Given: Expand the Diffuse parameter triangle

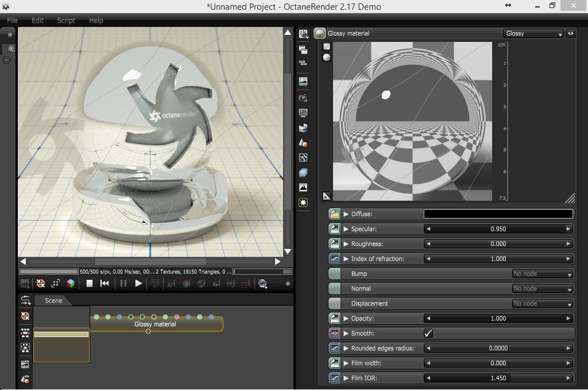Looking at the screenshot, I should click(346, 214).
